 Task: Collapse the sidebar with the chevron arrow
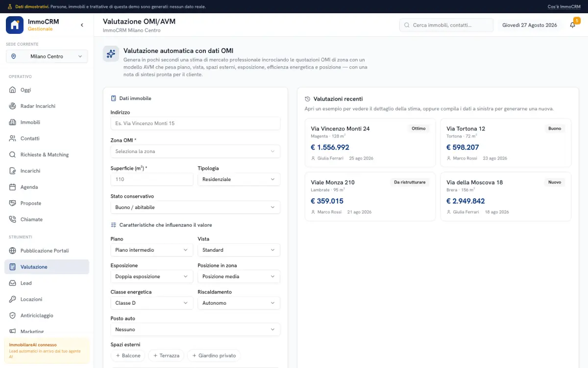tap(82, 25)
